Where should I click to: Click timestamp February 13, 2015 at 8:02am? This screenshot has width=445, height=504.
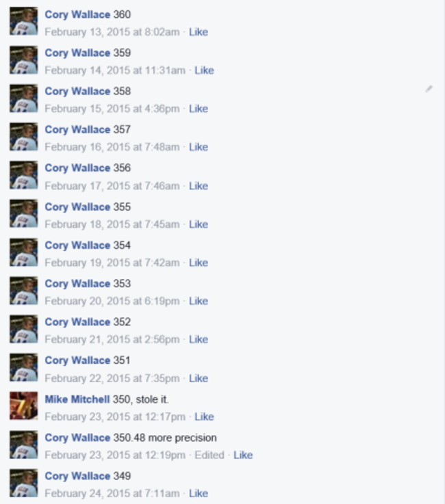pos(112,32)
